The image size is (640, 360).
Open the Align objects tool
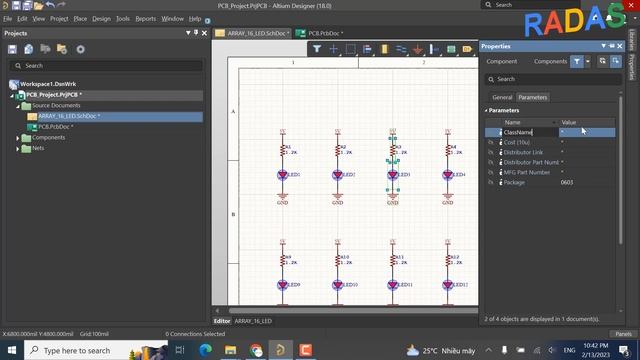tap(367, 49)
